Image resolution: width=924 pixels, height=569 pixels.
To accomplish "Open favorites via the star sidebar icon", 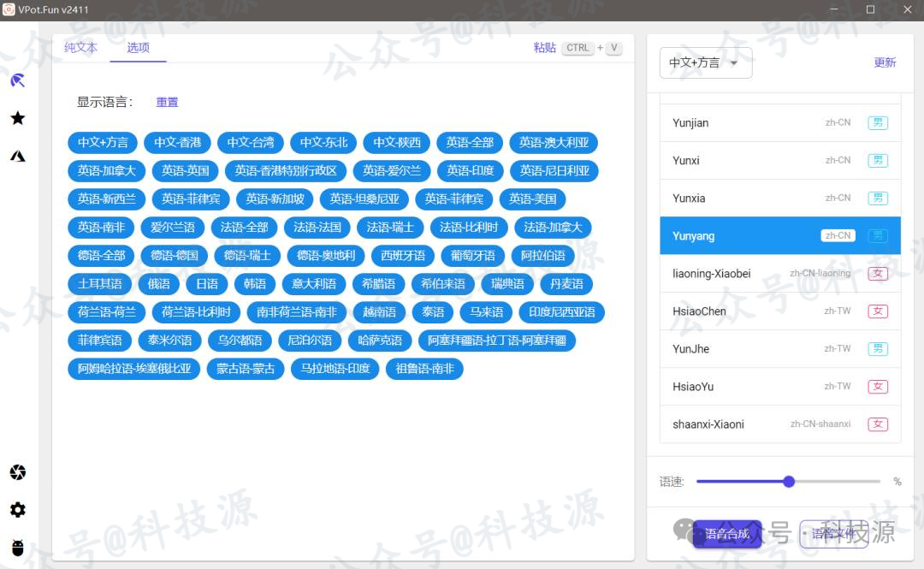I will click(x=18, y=118).
